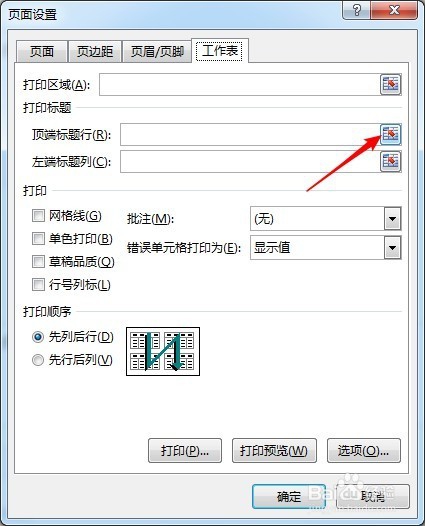Image resolution: width=425 pixels, height=526 pixels.
Task: Open 打印预览(W) button
Action: coord(274,451)
